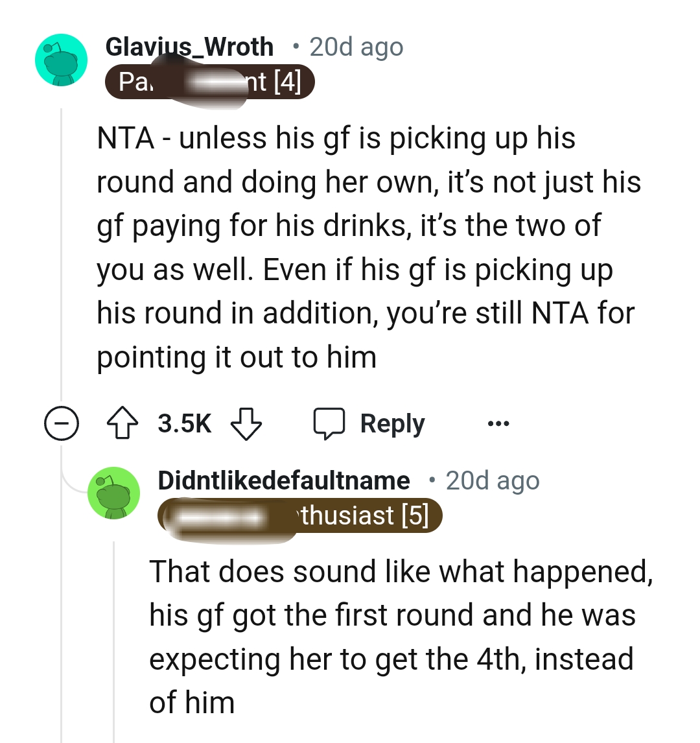The image size is (700, 743).
Task: Collapse the Glavius_Wroth comment thread
Action: pyautogui.click(x=62, y=423)
